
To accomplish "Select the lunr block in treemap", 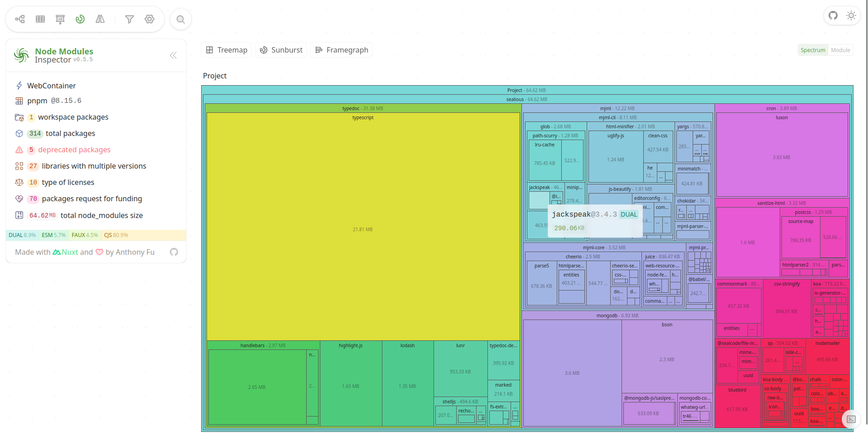I will [x=460, y=369].
